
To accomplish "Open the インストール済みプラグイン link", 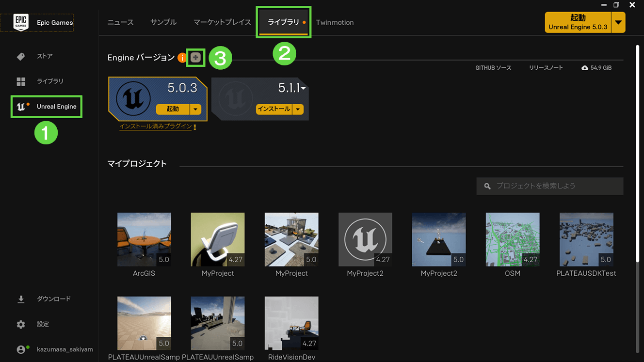I will coord(155,126).
